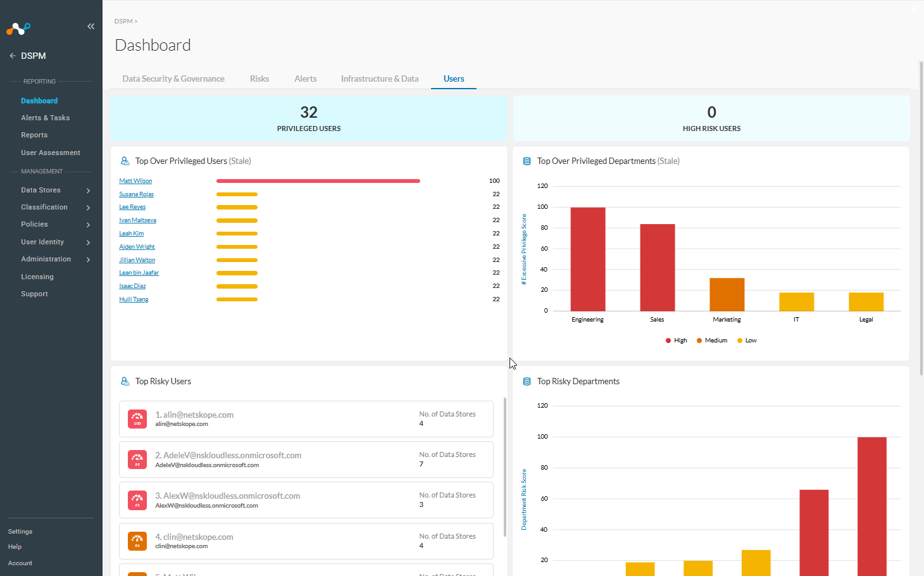The width and height of the screenshot is (924, 576).
Task: Click the red risk gauge icon for alin@netskope.com
Action: coord(137,419)
